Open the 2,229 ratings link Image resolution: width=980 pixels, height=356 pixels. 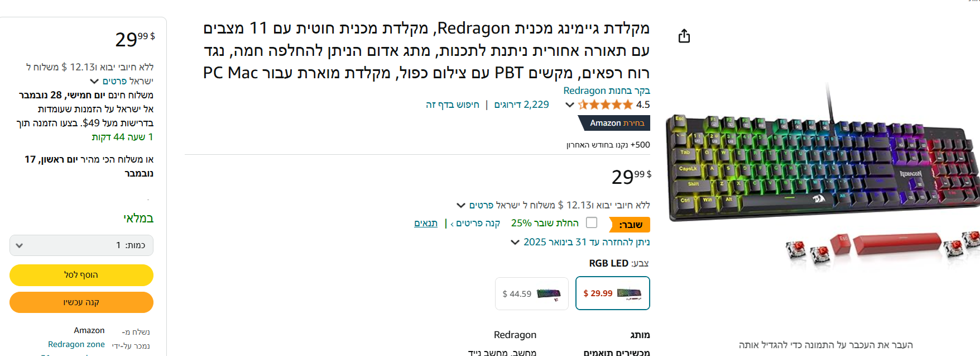click(x=521, y=105)
